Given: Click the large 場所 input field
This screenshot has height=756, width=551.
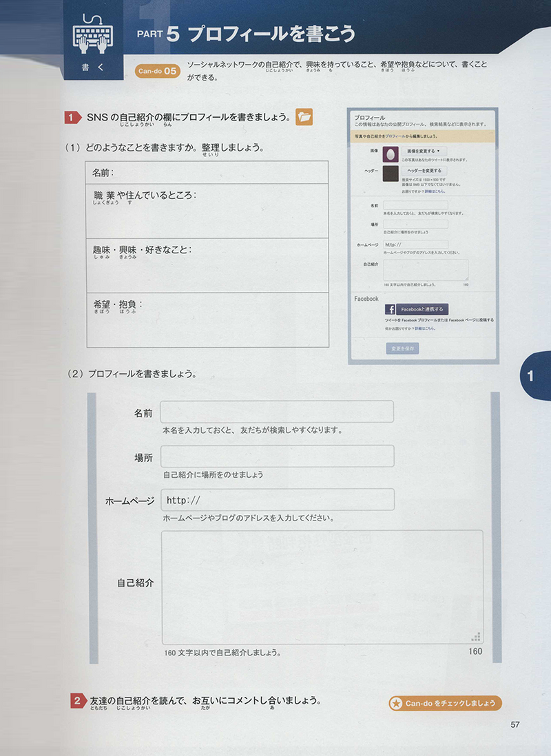Looking at the screenshot, I should 277,456.
